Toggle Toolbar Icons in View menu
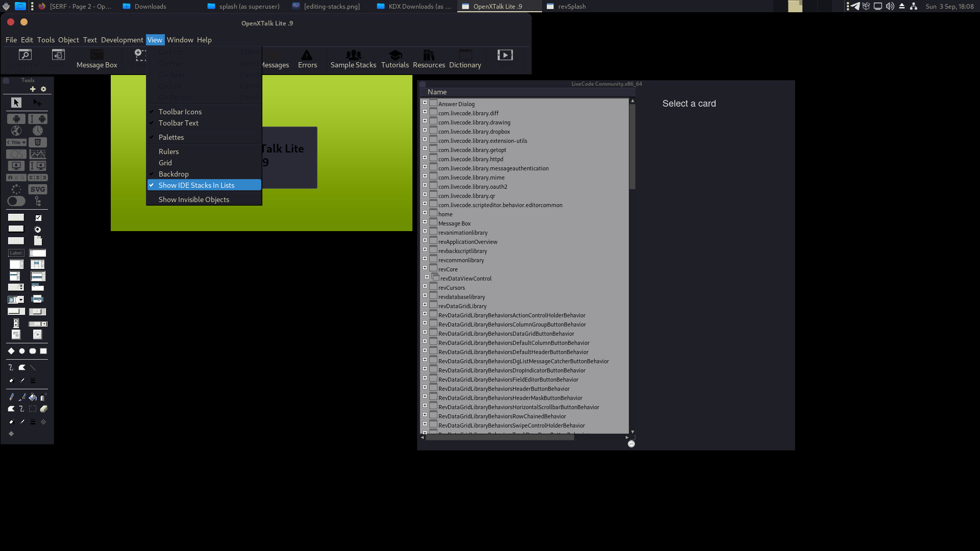980x551 pixels. click(204, 112)
